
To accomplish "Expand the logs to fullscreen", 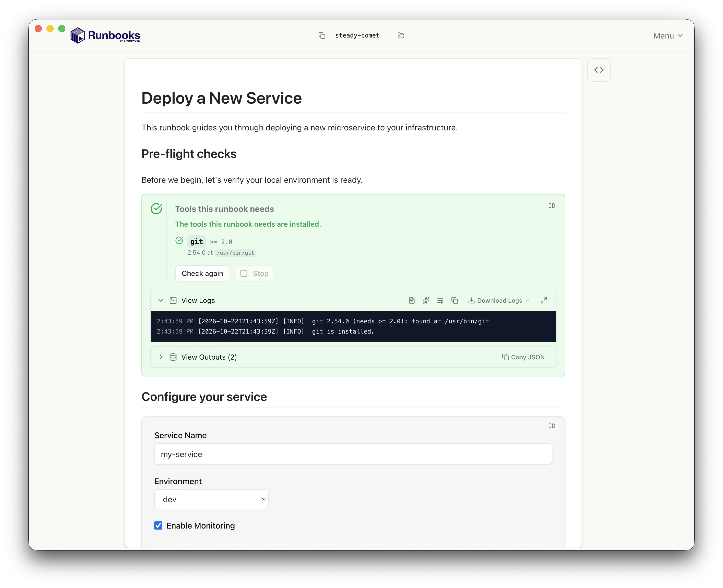I will click(544, 300).
